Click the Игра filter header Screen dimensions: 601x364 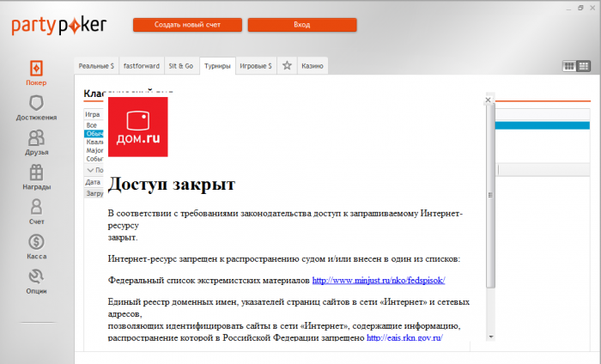click(x=94, y=114)
